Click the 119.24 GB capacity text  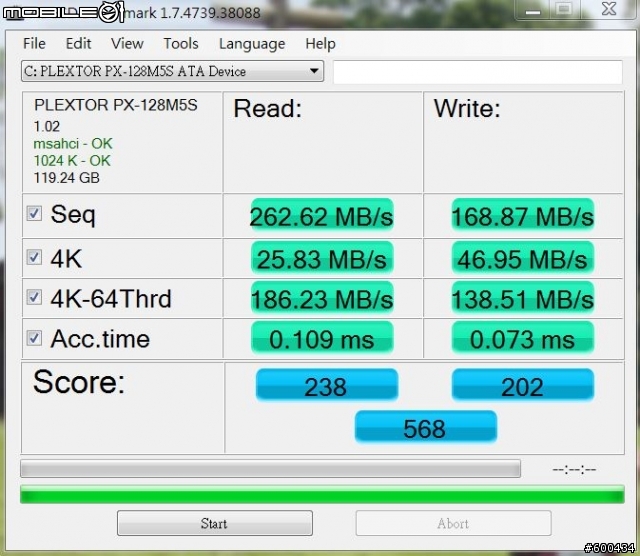67,178
